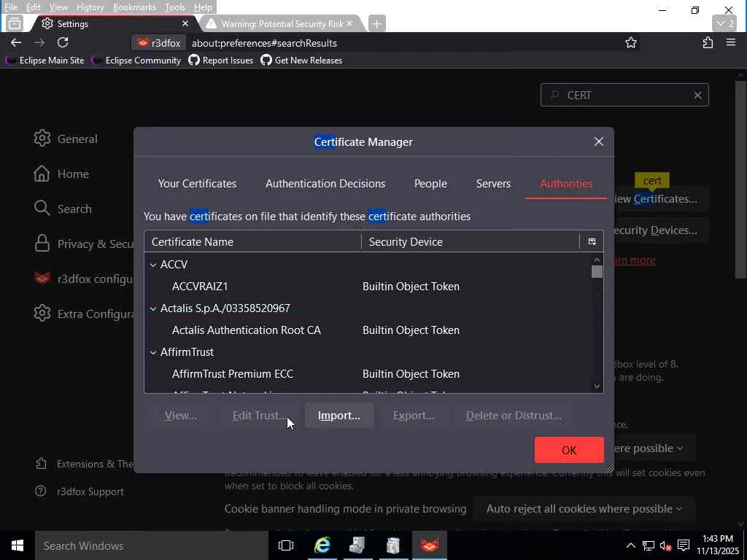Open the Action Center notification icon

pyautogui.click(x=684, y=545)
